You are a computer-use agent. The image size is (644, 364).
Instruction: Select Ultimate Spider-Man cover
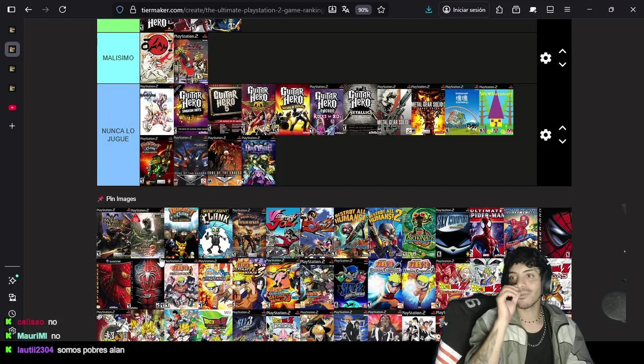coord(486,233)
